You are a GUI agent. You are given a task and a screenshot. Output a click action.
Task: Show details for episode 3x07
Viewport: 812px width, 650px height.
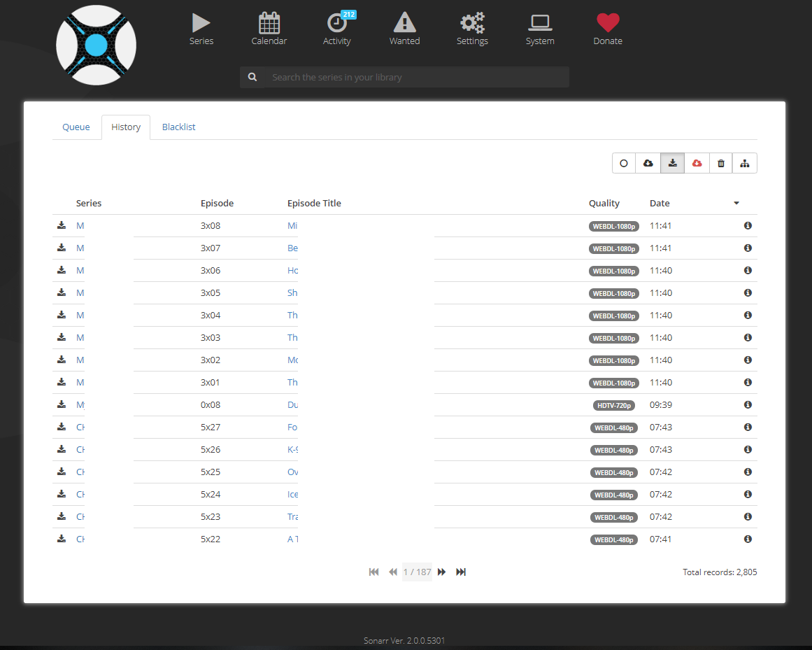coord(748,248)
